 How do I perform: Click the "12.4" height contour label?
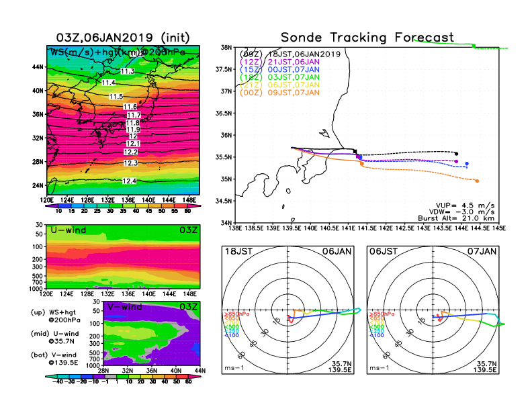(x=129, y=181)
